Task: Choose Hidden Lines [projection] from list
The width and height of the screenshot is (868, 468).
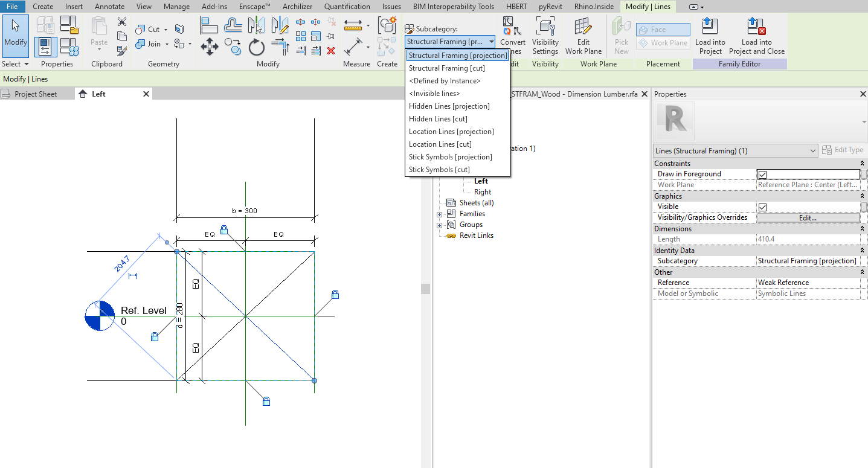Action: click(449, 106)
